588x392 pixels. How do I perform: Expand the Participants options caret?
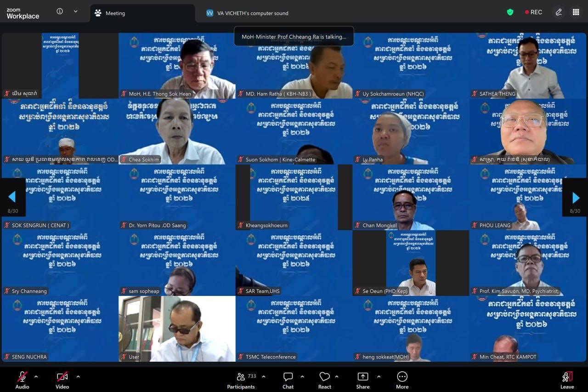[x=264, y=377]
